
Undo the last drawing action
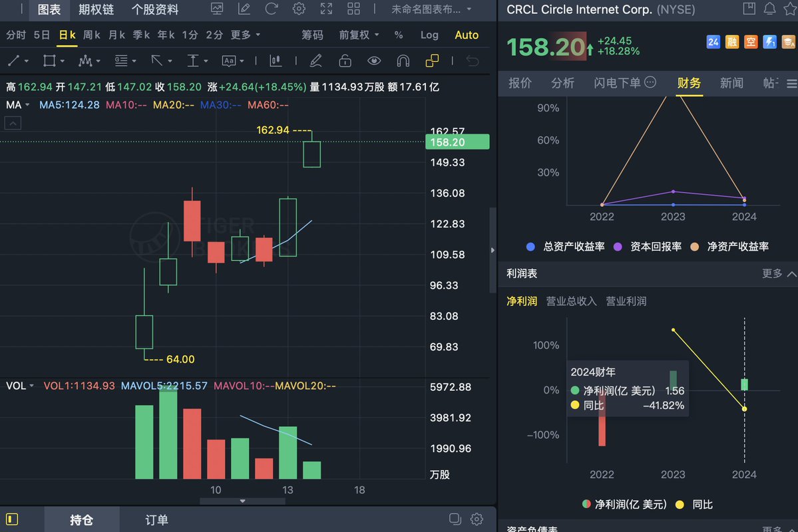pos(473,61)
